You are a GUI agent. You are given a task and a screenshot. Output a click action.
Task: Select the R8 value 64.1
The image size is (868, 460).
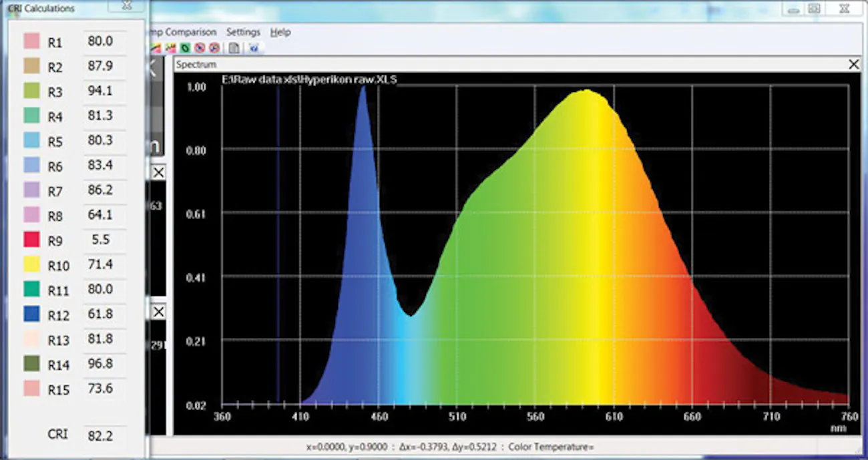coord(104,215)
